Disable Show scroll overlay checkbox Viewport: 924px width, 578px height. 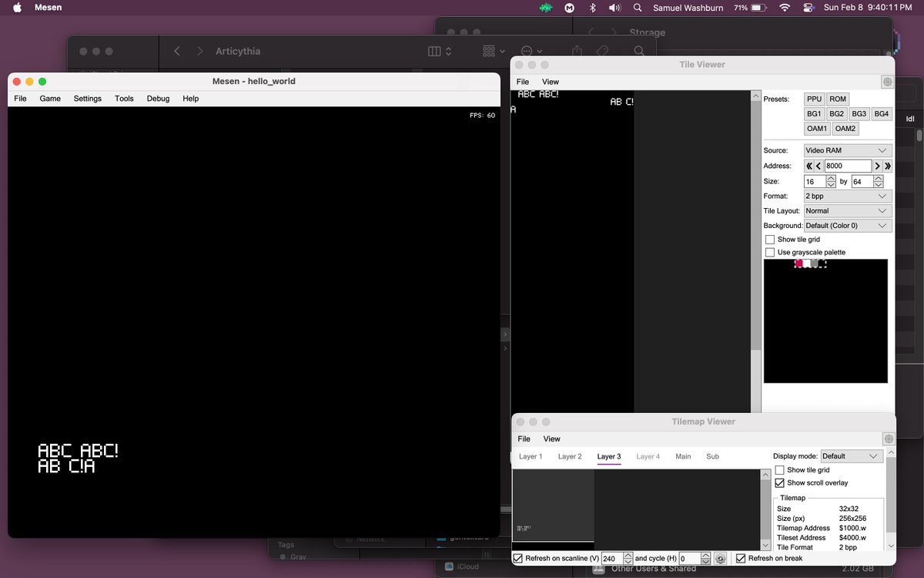(780, 483)
